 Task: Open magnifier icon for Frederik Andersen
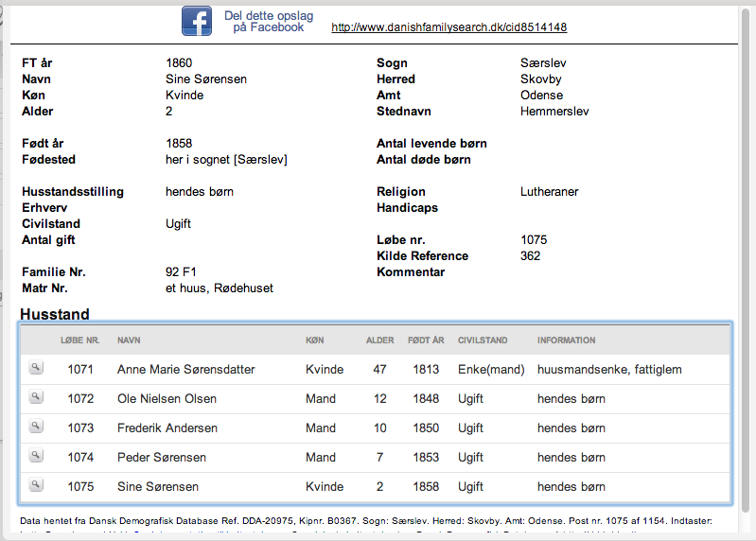point(36,427)
